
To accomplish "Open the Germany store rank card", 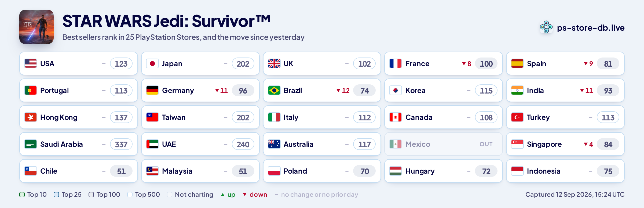I will coord(200,90).
